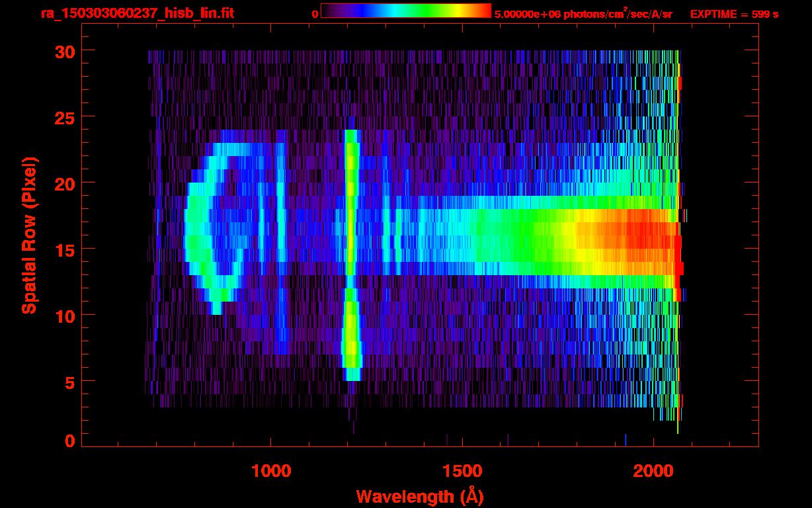Click the red high-intensity region near 2000 Å
Screen dimensions: 812x508
pos(645,241)
